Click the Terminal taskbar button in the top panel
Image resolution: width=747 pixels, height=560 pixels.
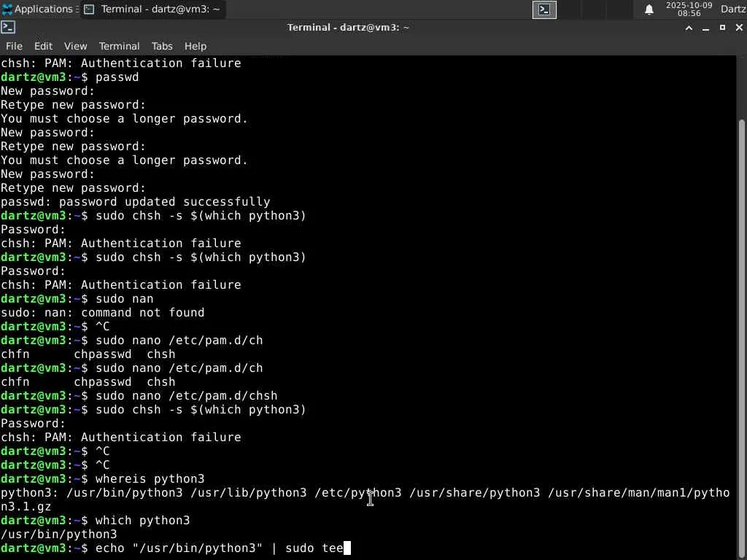point(152,9)
